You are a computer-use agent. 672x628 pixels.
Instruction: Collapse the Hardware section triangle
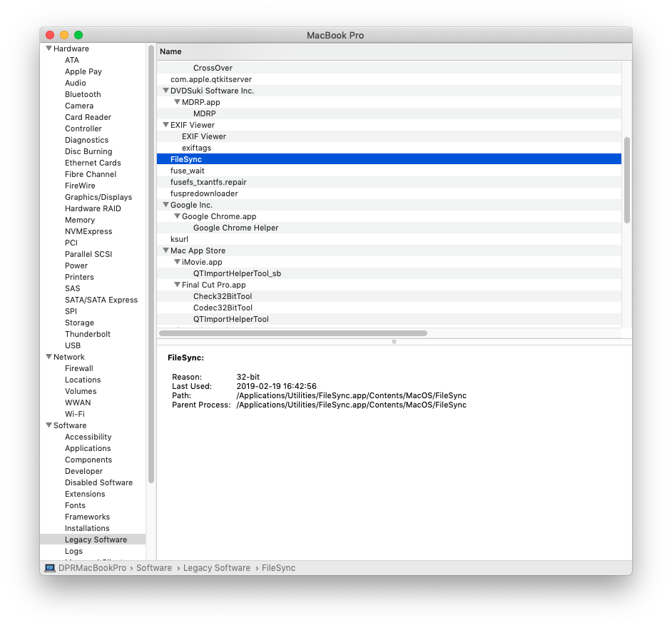click(49, 49)
